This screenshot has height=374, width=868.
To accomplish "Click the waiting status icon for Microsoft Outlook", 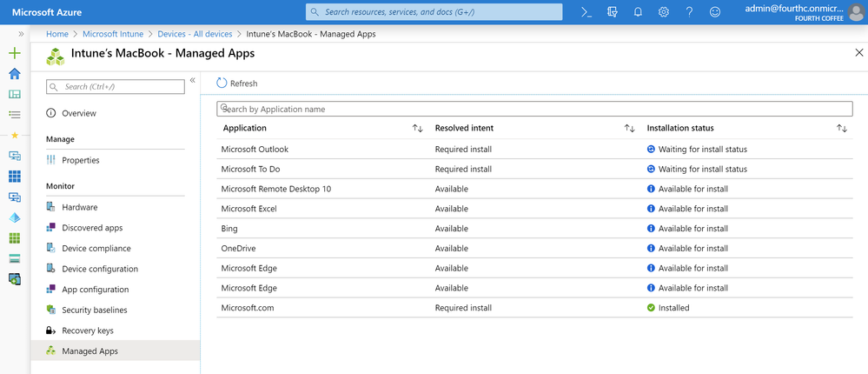I will (x=651, y=149).
